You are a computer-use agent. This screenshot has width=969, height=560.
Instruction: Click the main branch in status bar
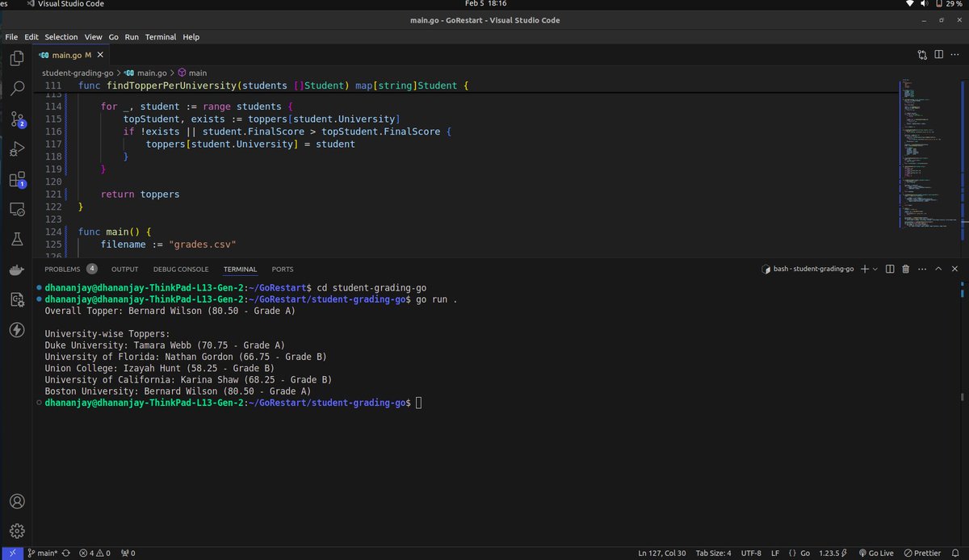pos(42,554)
